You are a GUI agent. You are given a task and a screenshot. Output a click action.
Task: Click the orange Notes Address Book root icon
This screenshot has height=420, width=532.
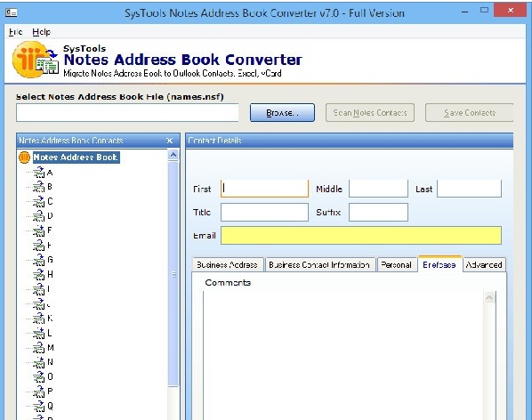pos(24,157)
